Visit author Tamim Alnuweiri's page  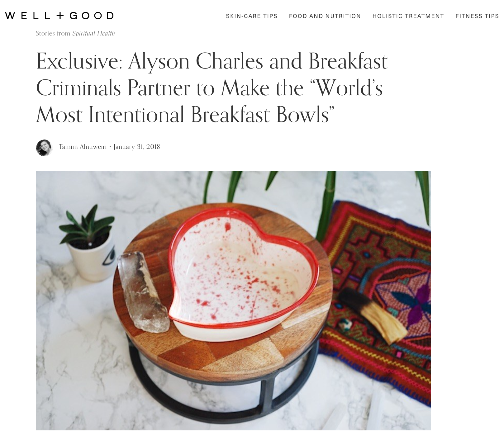coord(83,147)
